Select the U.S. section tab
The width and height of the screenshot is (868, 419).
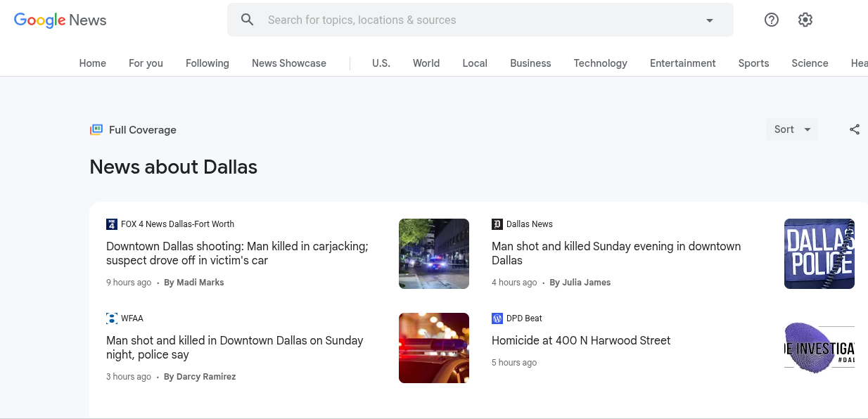pyautogui.click(x=381, y=63)
